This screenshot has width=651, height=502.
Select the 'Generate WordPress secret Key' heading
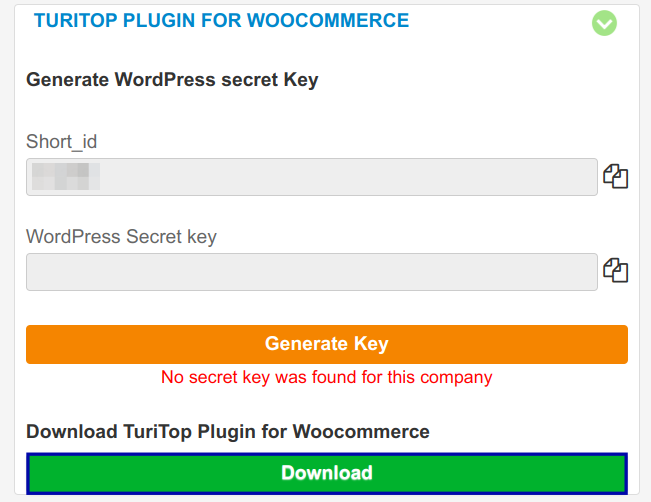pyautogui.click(x=172, y=80)
